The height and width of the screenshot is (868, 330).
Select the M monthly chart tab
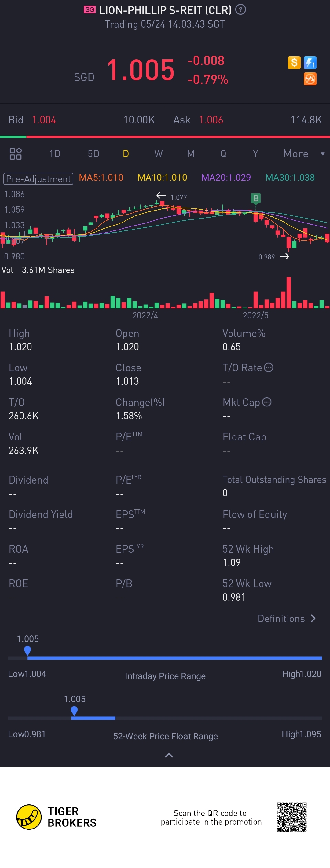(191, 154)
